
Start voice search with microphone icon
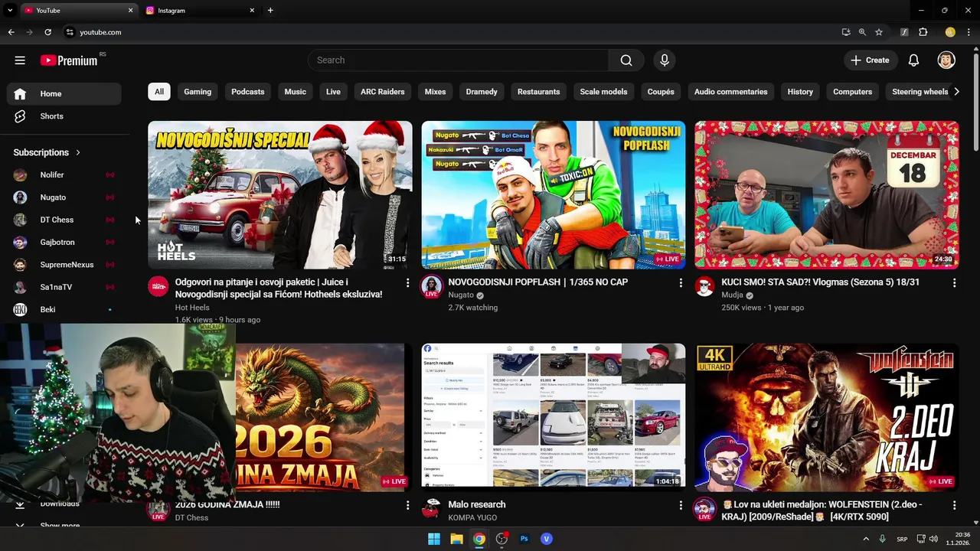point(664,60)
